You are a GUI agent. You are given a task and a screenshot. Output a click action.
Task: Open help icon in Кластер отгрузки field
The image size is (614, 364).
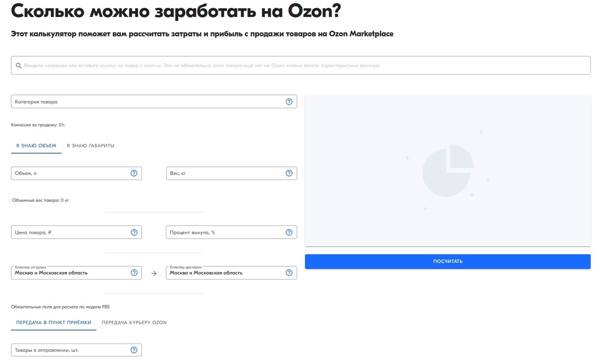[134, 273]
